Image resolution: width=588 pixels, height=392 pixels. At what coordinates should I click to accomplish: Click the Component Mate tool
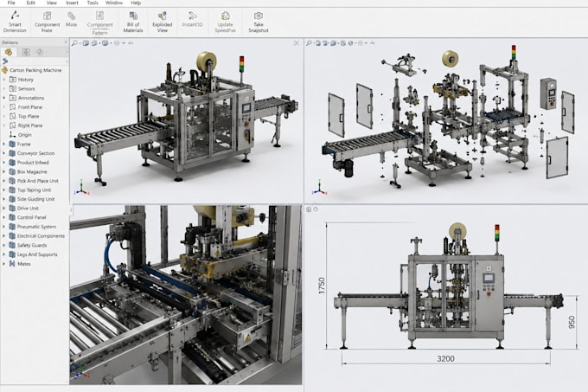point(47,22)
